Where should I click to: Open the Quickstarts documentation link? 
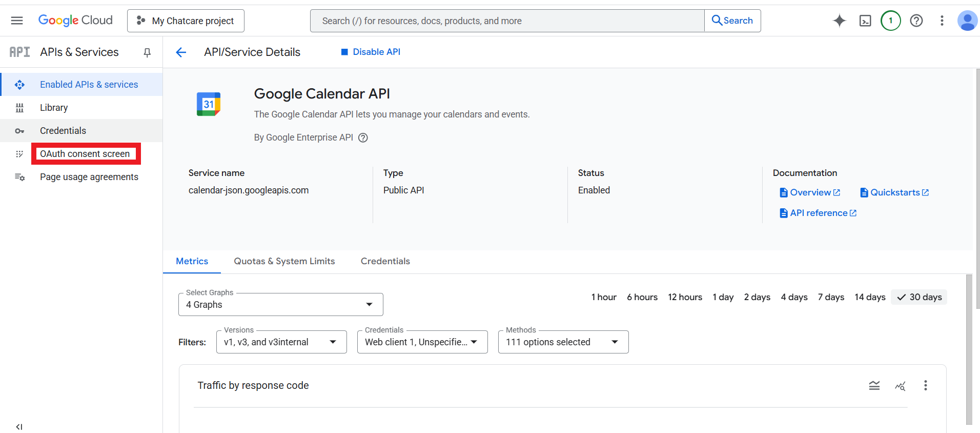point(894,192)
